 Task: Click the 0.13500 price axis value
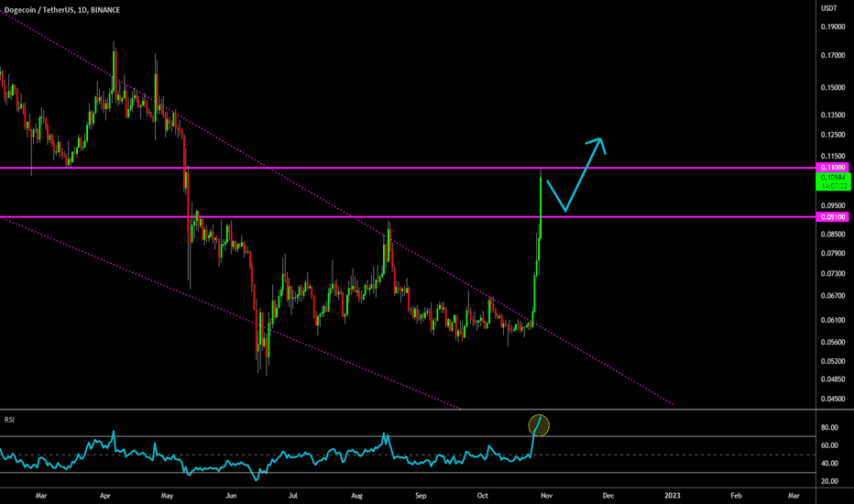[833, 115]
